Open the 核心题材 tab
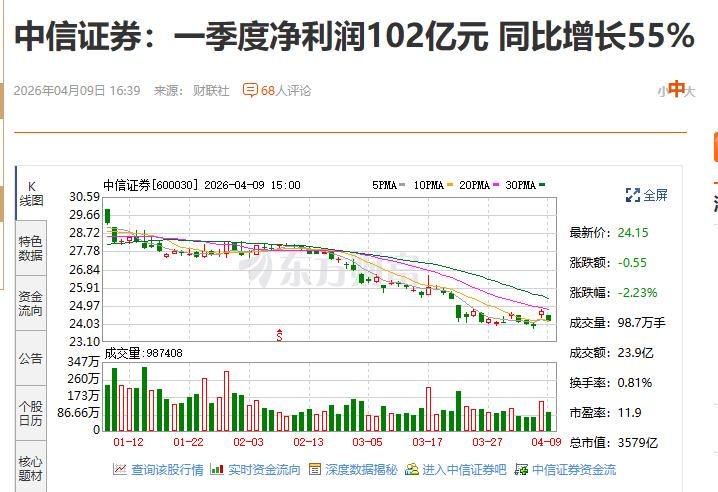Image resolution: width=718 pixels, height=492 pixels. click(x=31, y=467)
